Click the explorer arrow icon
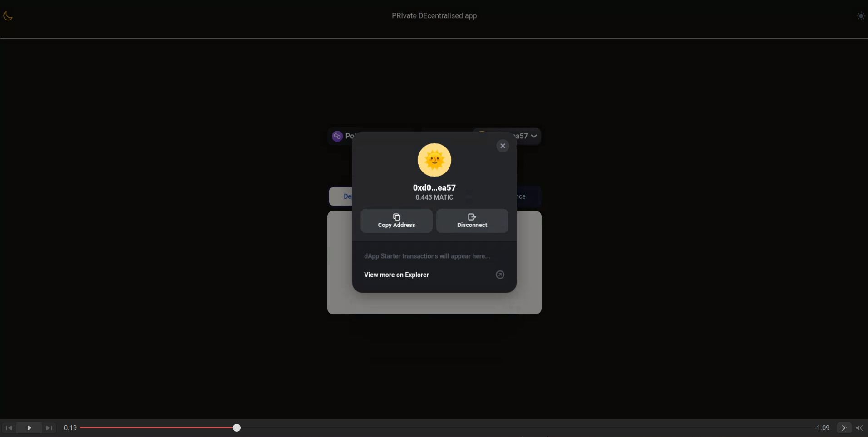 [500, 275]
